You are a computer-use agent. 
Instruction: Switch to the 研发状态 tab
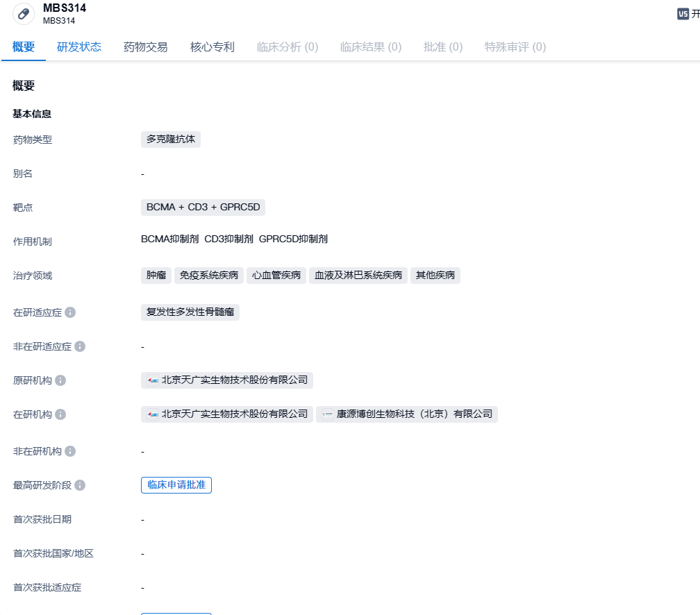tap(79, 47)
